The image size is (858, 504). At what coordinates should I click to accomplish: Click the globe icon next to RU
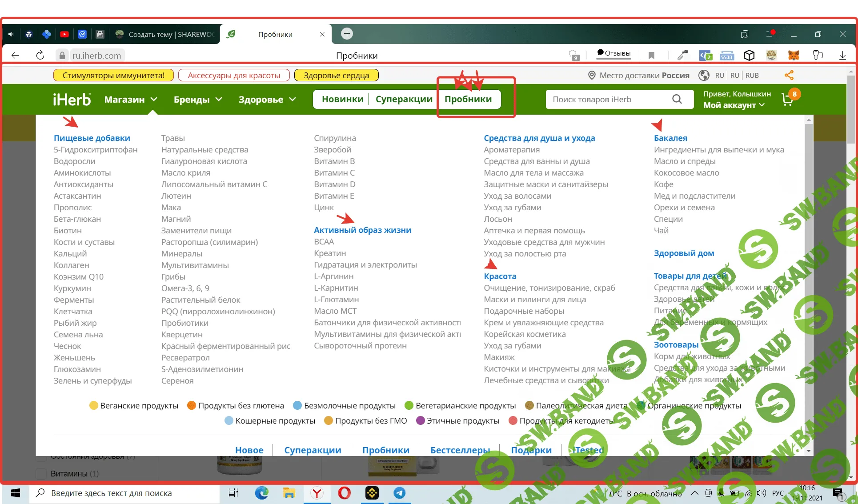coord(704,75)
